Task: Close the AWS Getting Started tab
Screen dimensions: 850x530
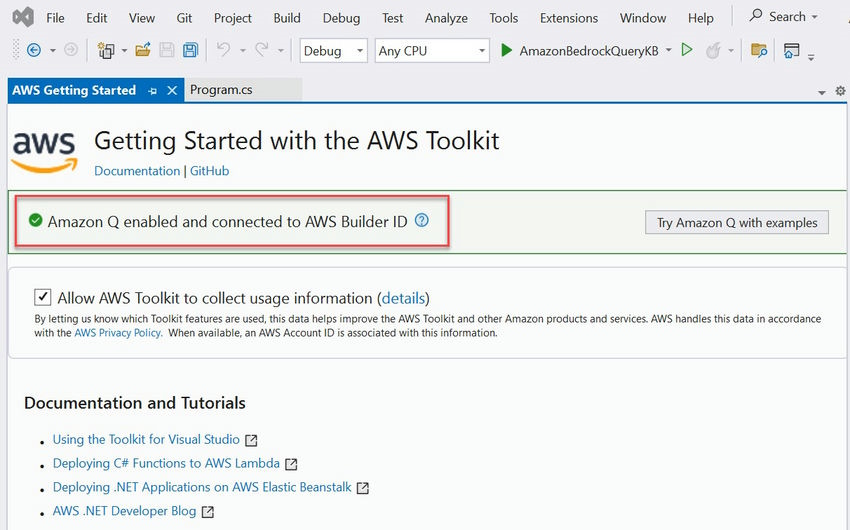Action: click(172, 91)
